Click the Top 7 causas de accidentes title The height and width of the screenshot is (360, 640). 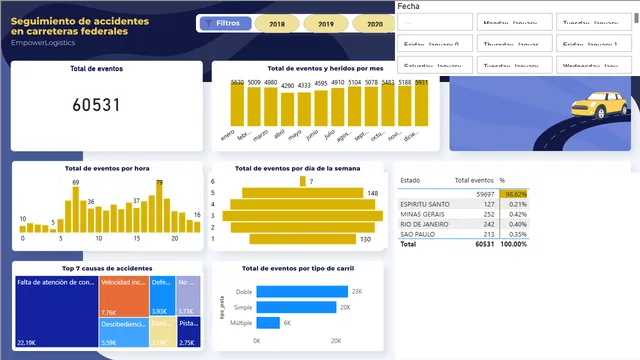click(107, 268)
